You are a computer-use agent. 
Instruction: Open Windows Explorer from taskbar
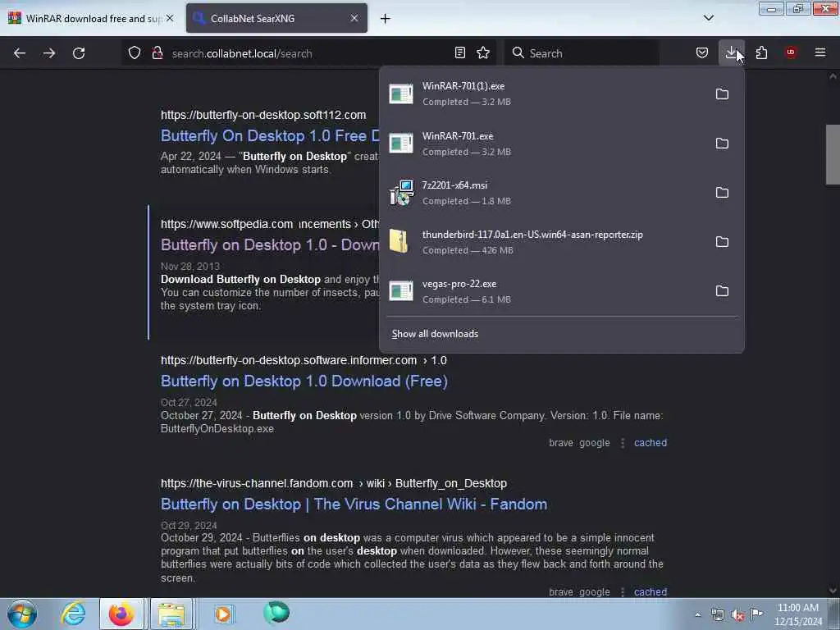(171, 614)
